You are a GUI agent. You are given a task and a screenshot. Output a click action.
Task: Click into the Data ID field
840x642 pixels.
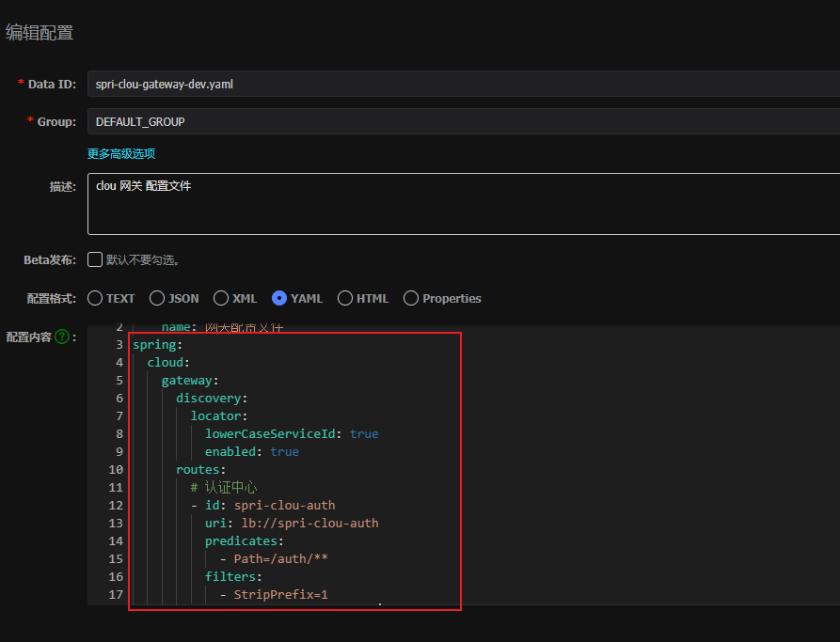pos(461,84)
